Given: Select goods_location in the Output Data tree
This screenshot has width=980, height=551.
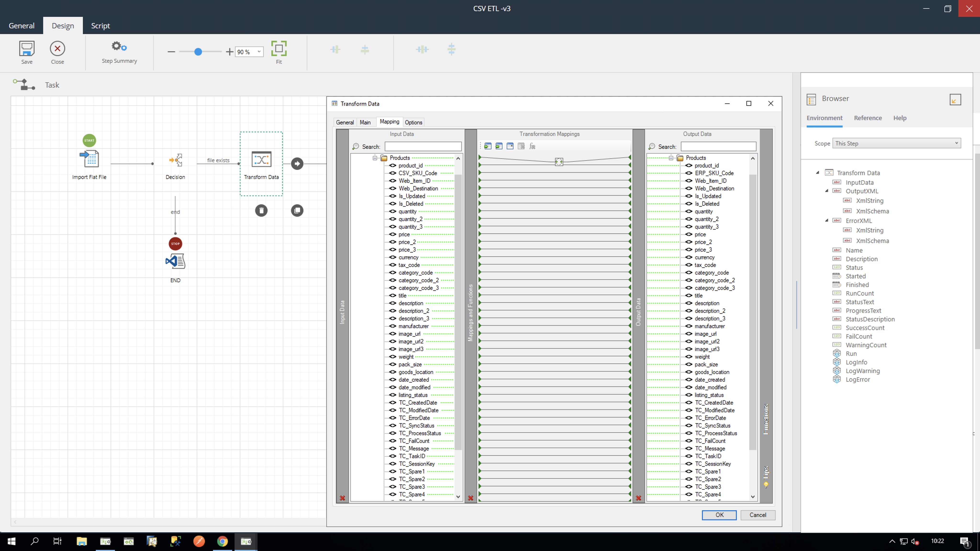Looking at the screenshot, I should point(712,372).
